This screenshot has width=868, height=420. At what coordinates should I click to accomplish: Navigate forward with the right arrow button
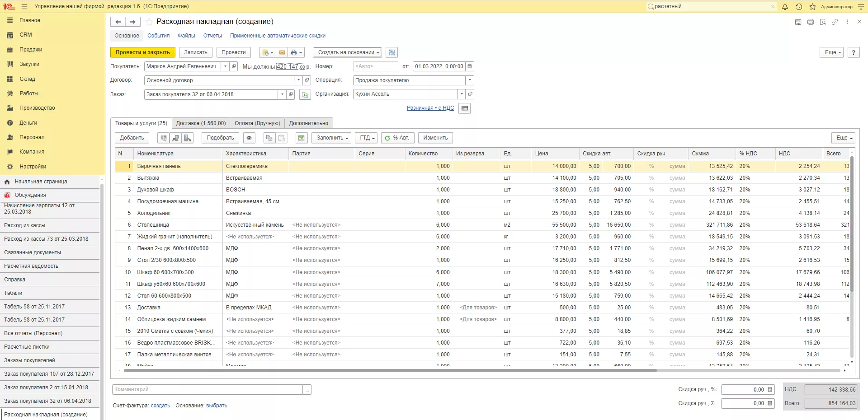133,22
